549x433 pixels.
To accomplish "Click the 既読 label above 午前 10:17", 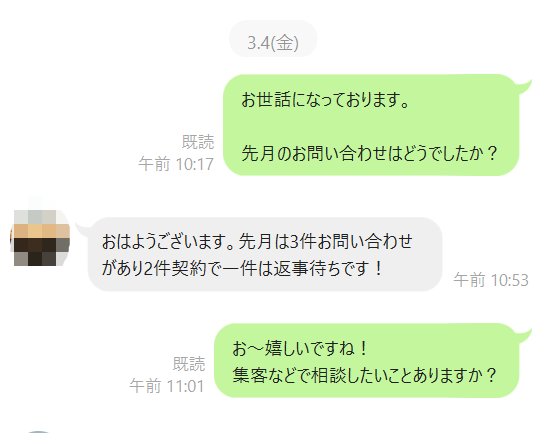I will pyautogui.click(x=198, y=142).
